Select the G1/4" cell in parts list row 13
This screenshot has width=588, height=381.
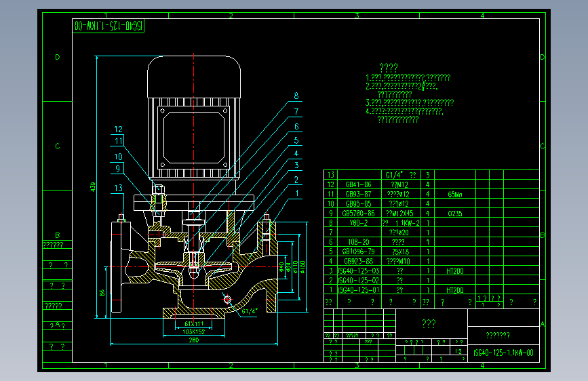click(401, 175)
